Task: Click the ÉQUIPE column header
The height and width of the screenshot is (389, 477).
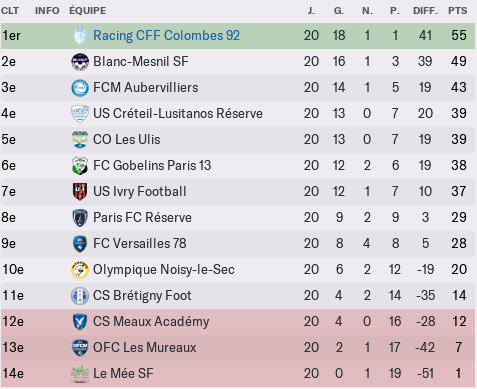Action: click(x=87, y=11)
